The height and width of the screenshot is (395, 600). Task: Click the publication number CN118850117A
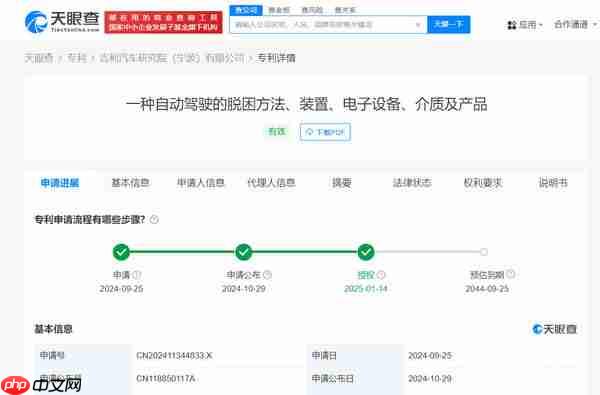[166, 379]
